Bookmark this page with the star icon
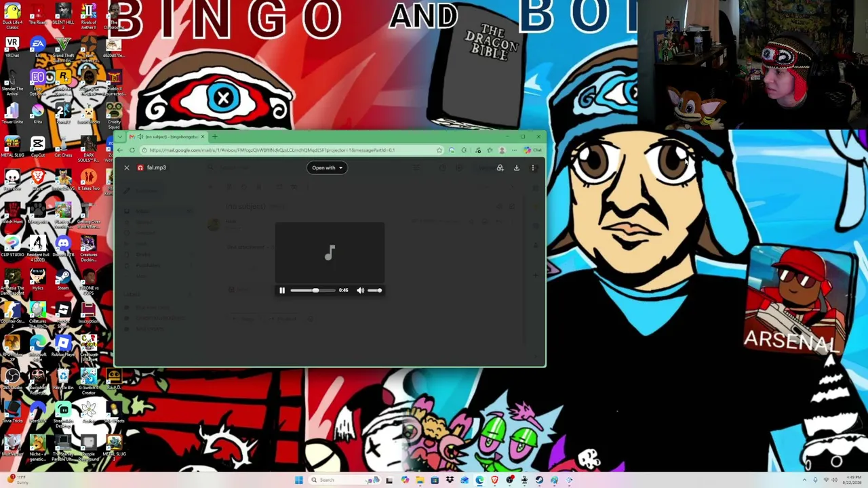868x488 pixels. [x=439, y=150]
